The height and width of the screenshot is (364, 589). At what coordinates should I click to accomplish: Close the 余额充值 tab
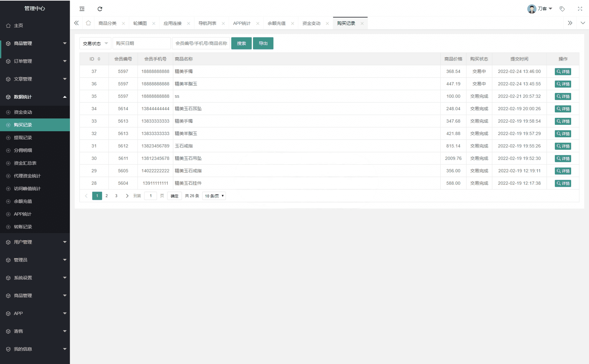coord(293,23)
